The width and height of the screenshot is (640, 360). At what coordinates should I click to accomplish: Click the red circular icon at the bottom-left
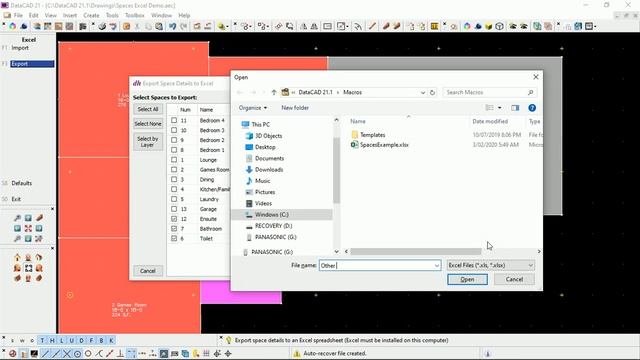13,353
